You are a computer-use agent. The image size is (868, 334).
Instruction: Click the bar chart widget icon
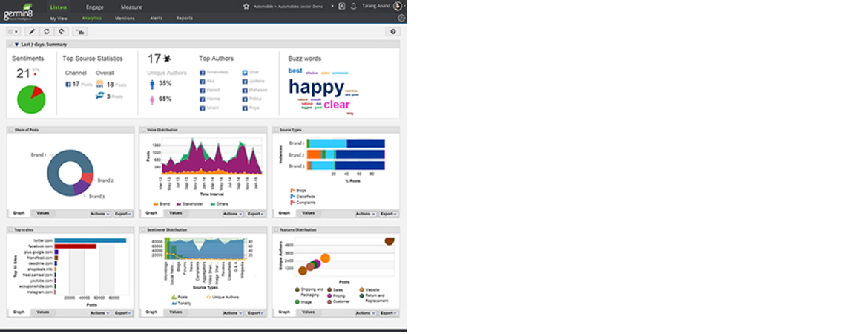(79, 32)
